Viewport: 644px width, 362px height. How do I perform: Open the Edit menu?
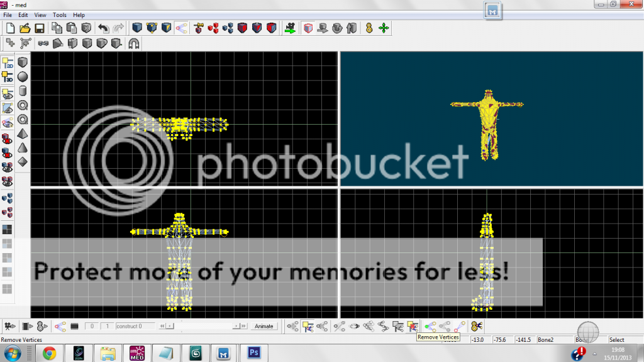23,15
